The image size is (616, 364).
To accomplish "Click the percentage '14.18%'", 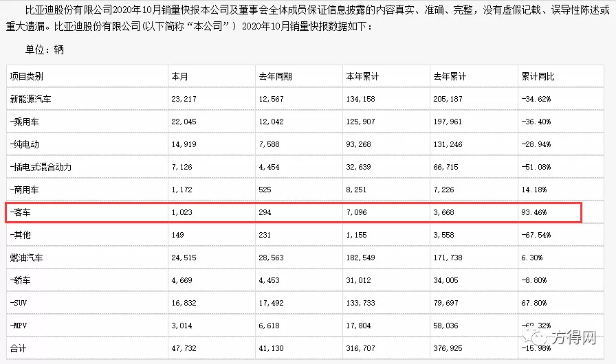I will (534, 190).
